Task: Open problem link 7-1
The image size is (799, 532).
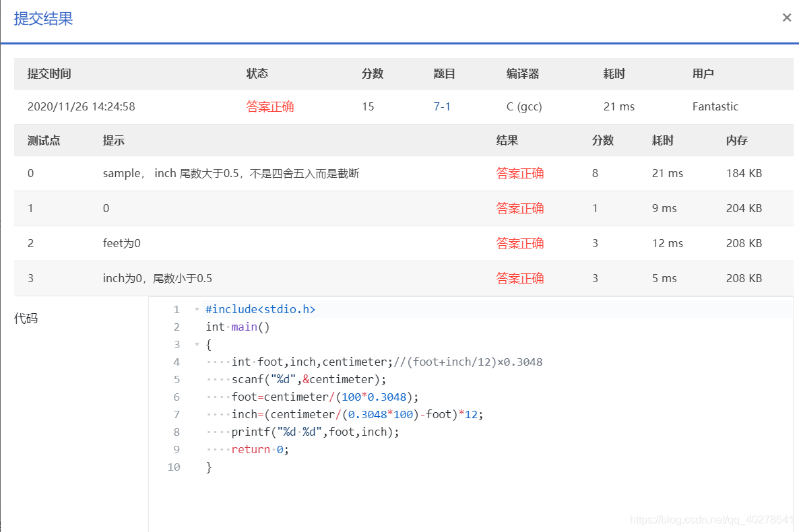Action: [442, 106]
